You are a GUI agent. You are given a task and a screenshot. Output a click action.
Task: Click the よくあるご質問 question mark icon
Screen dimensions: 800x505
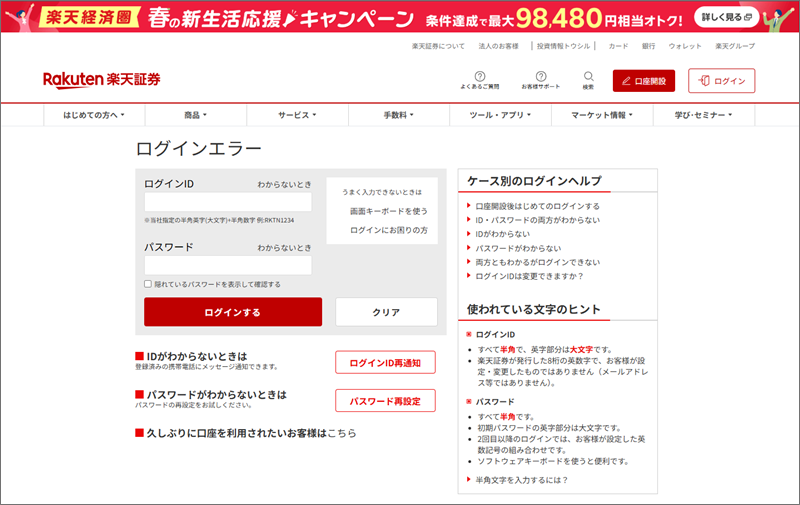click(x=479, y=76)
